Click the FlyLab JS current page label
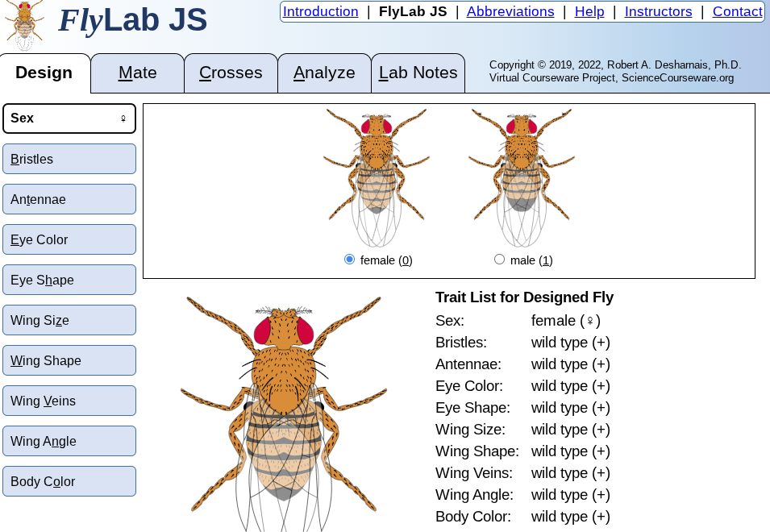The height and width of the screenshot is (532, 770). [x=413, y=11]
